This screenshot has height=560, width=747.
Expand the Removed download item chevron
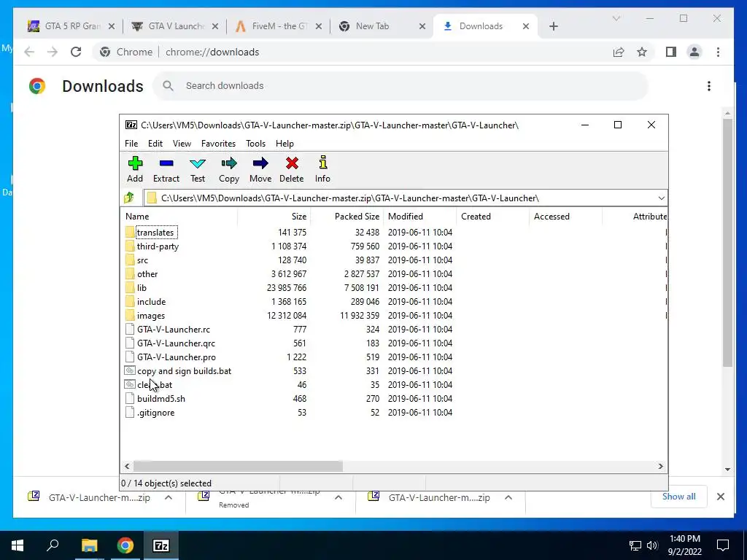point(338,497)
